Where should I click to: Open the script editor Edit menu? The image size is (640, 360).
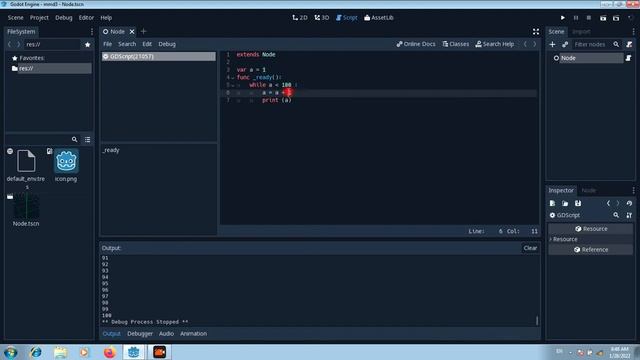pyautogui.click(x=147, y=44)
